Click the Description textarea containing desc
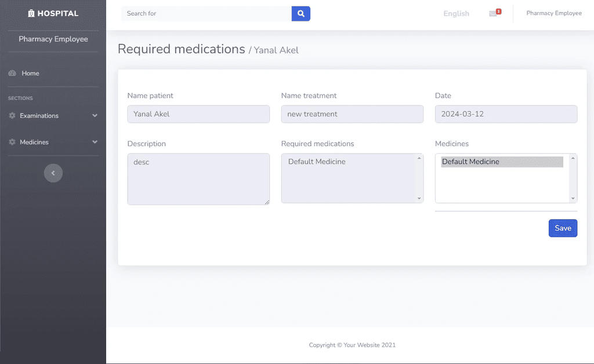 click(x=198, y=179)
